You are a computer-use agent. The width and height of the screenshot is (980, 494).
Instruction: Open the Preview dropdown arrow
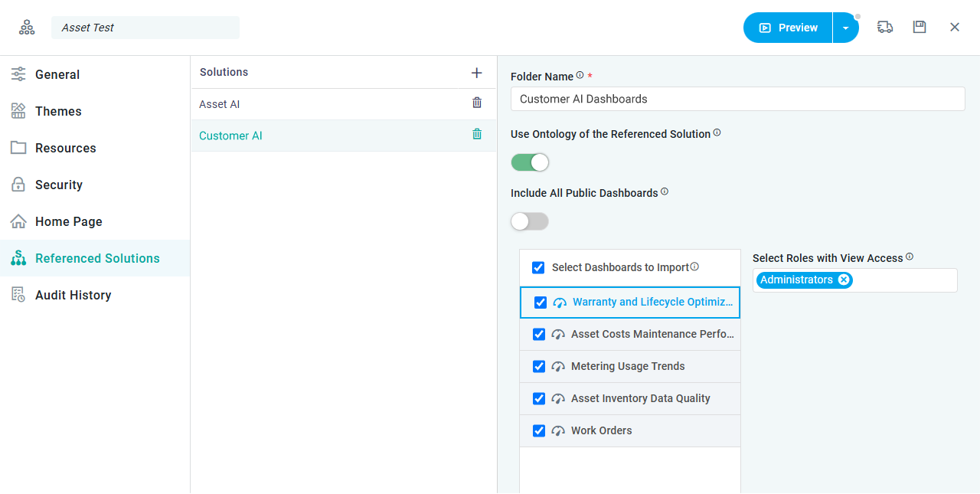pyautogui.click(x=845, y=28)
